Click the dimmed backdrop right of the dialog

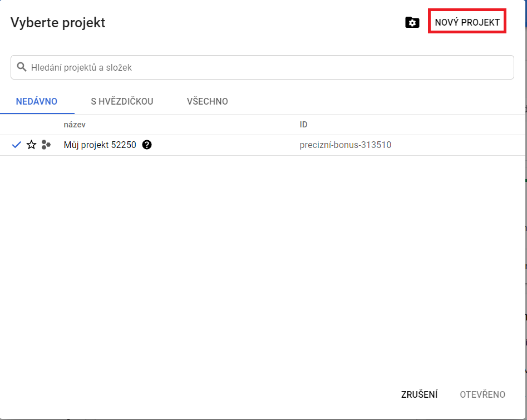525,223
